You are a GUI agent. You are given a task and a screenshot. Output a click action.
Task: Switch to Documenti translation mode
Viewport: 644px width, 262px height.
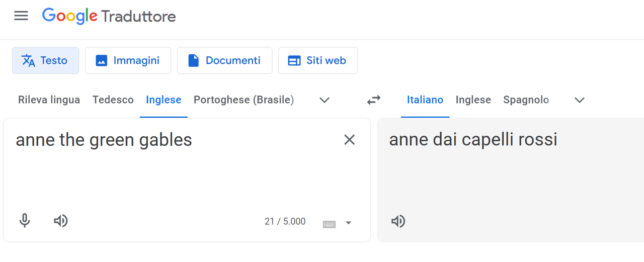click(224, 60)
